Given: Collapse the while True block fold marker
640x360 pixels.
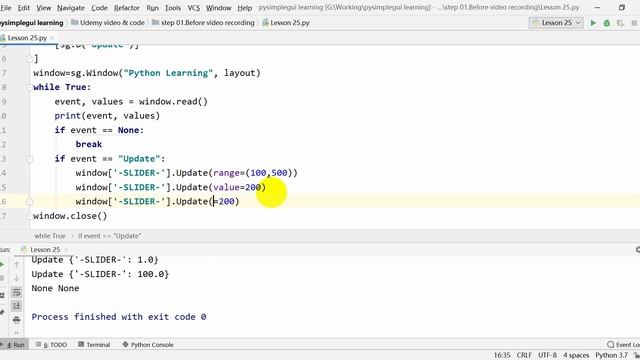Looking at the screenshot, I should [29, 87].
